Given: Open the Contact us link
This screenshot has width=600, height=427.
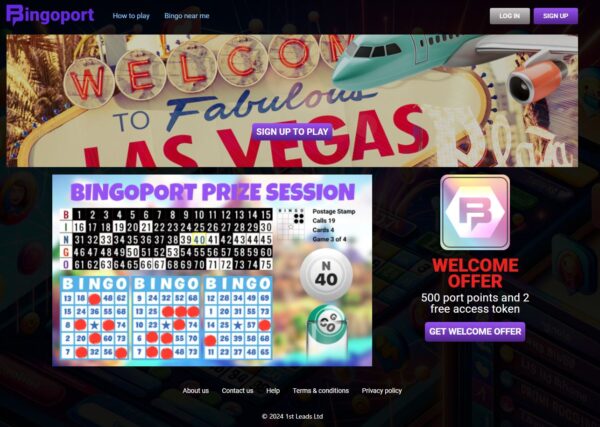Looking at the screenshot, I should pos(237,391).
